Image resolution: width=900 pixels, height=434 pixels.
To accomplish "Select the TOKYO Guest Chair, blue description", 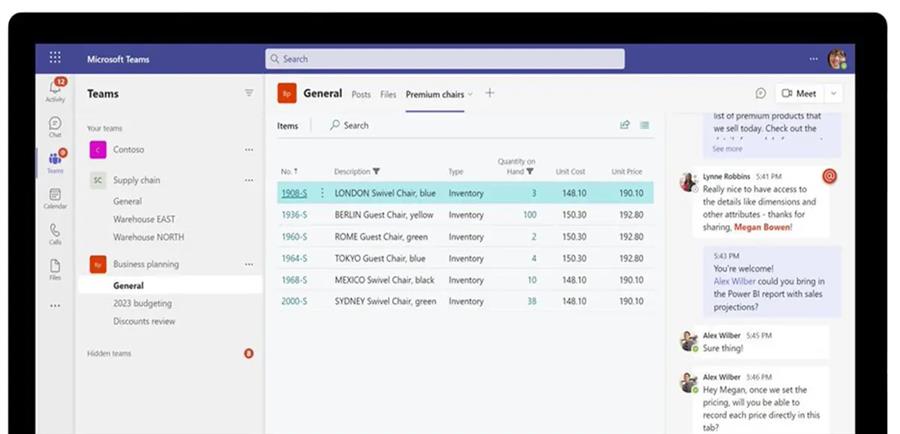I will point(380,258).
